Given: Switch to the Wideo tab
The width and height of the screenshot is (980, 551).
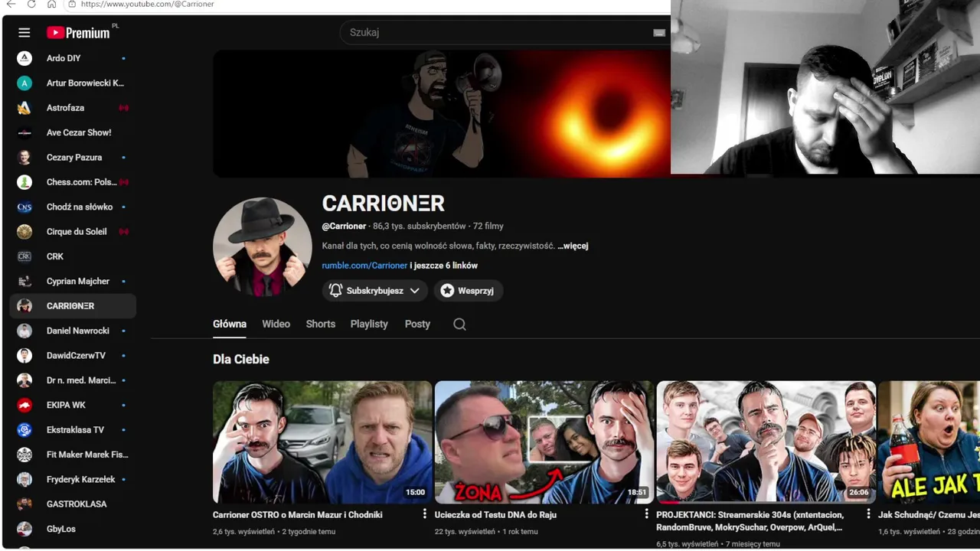Looking at the screenshot, I should pyautogui.click(x=276, y=324).
